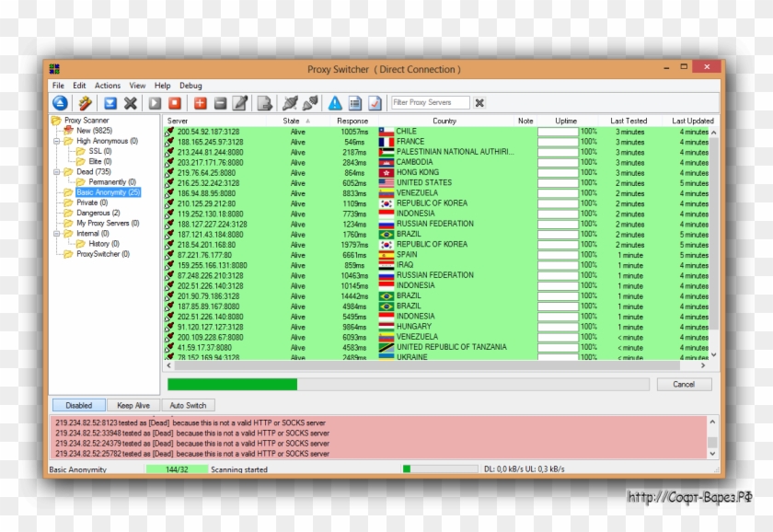The width and height of the screenshot is (773, 532).
Task: Select the Auto Switch mode button
Action: pos(188,405)
